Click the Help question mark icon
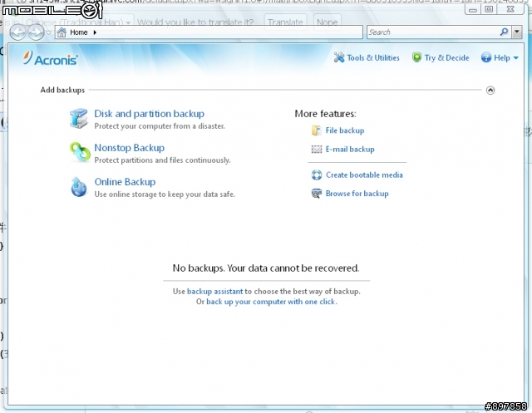 point(485,57)
